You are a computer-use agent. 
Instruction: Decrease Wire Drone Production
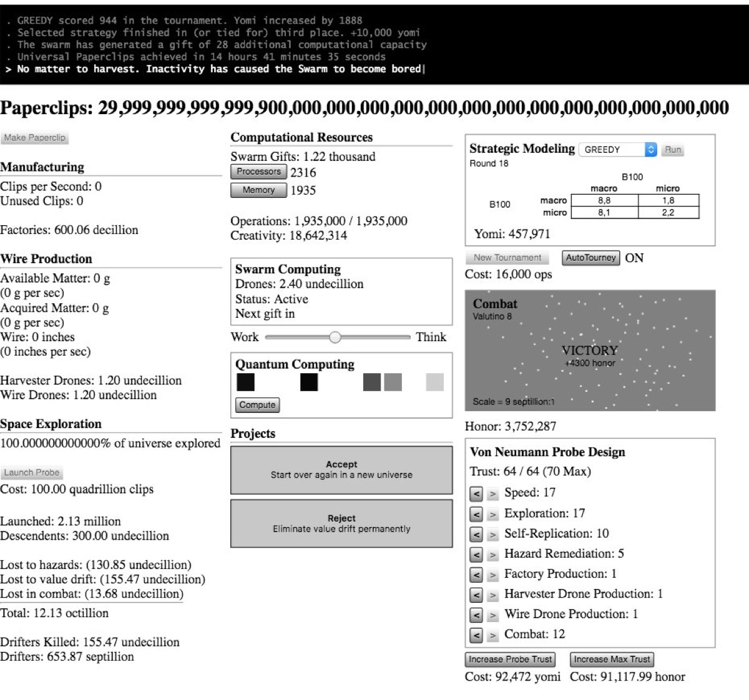476,615
